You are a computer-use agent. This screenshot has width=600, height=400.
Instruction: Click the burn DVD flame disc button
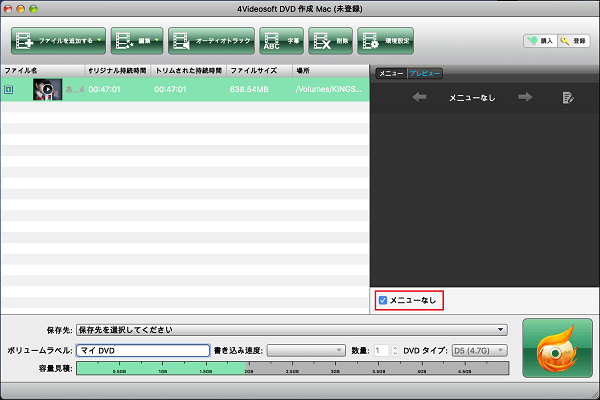pos(557,348)
